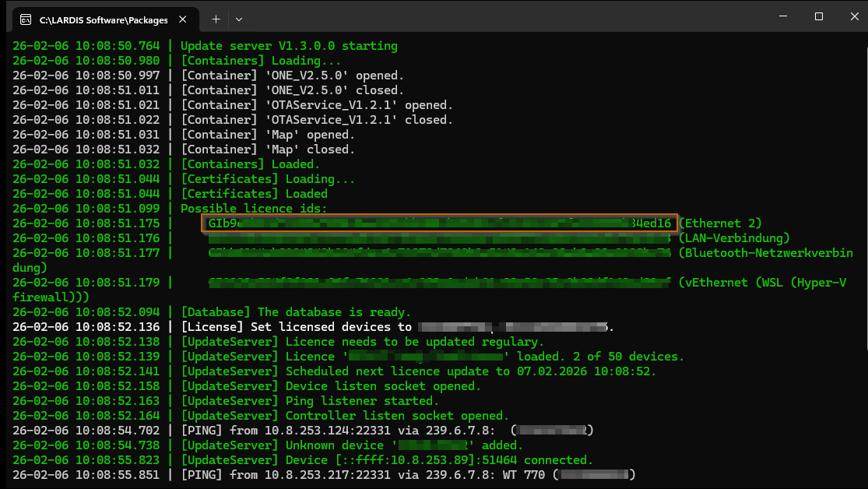Screen dimensions: 868x489
Task: Click the 'Set licensed devices to' line
Action: 299,327
